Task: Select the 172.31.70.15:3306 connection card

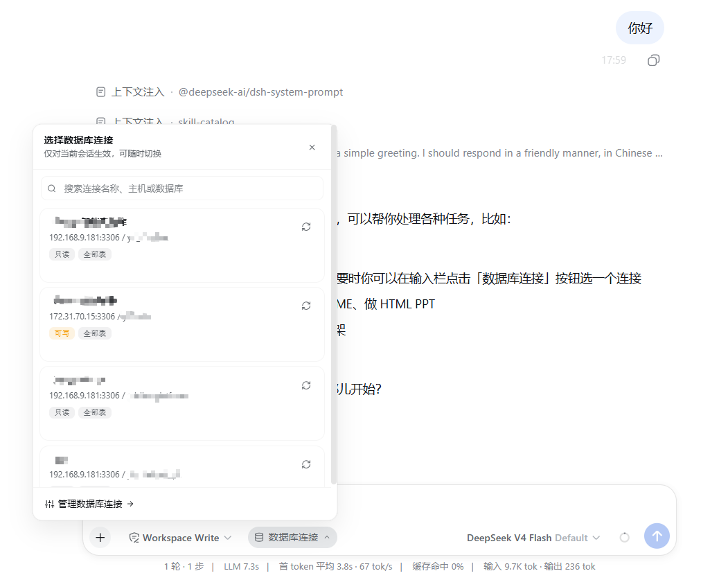Action: pos(182,324)
